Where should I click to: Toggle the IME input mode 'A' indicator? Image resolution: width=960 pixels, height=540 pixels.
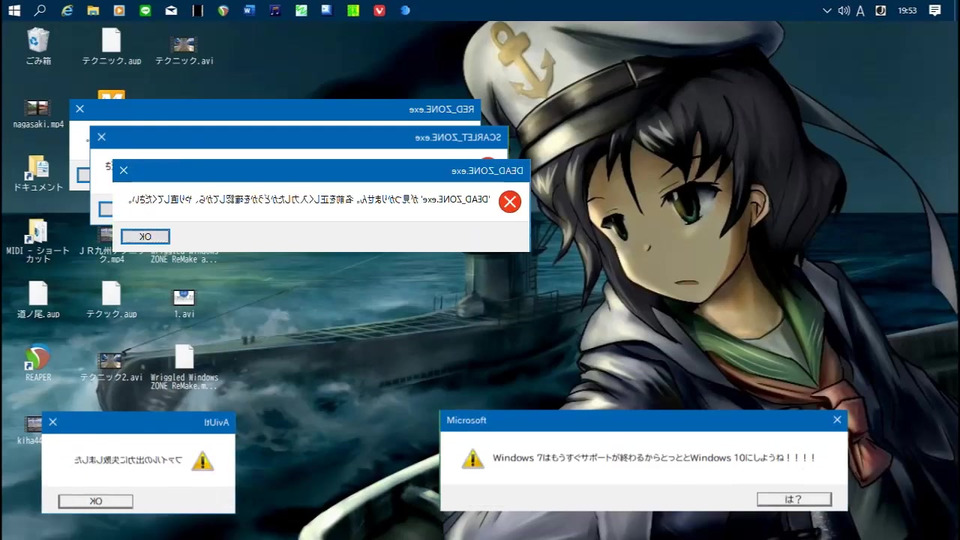(861, 10)
